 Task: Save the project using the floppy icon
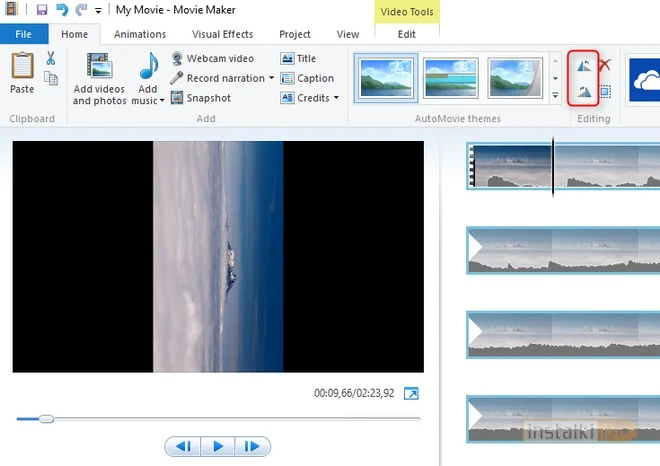pos(41,10)
